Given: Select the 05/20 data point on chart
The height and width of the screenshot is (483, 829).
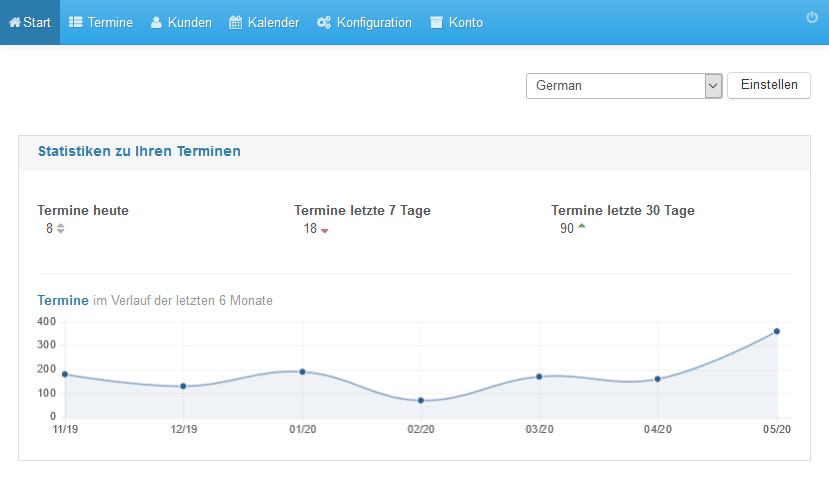Looking at the screenshot, I should click(777, 331).
